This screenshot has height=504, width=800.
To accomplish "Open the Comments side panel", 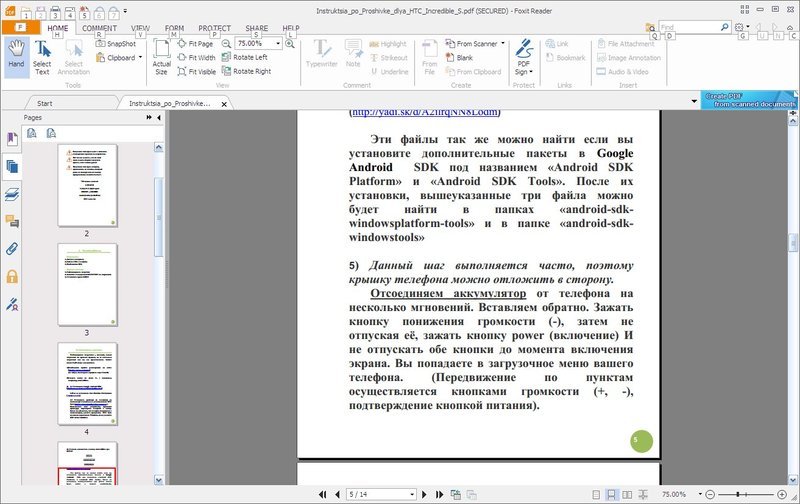I will [12, 221].
